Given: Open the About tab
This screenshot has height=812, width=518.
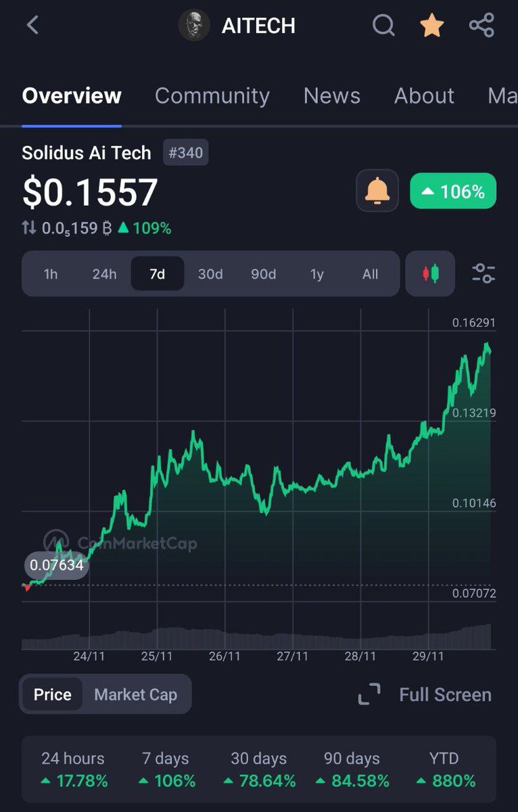Looking at the screenshot, I should tap(425, 95).
